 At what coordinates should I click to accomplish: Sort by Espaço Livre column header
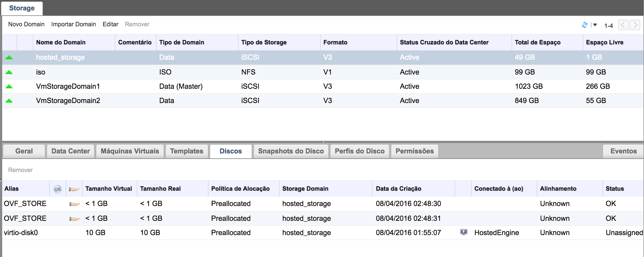tap(604, 42)
